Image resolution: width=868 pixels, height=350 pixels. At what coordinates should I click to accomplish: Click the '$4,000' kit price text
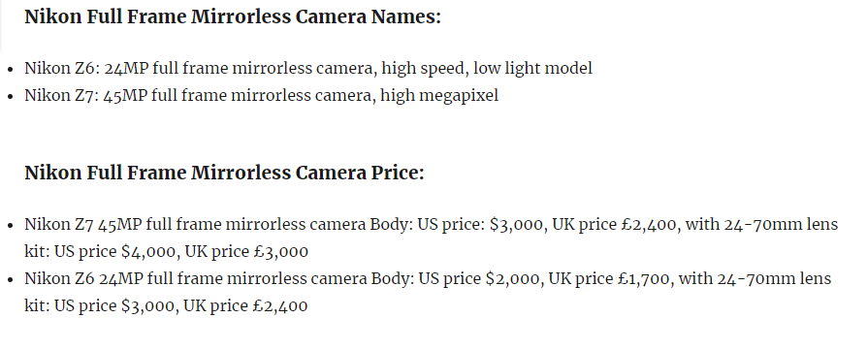coord(149,251)
